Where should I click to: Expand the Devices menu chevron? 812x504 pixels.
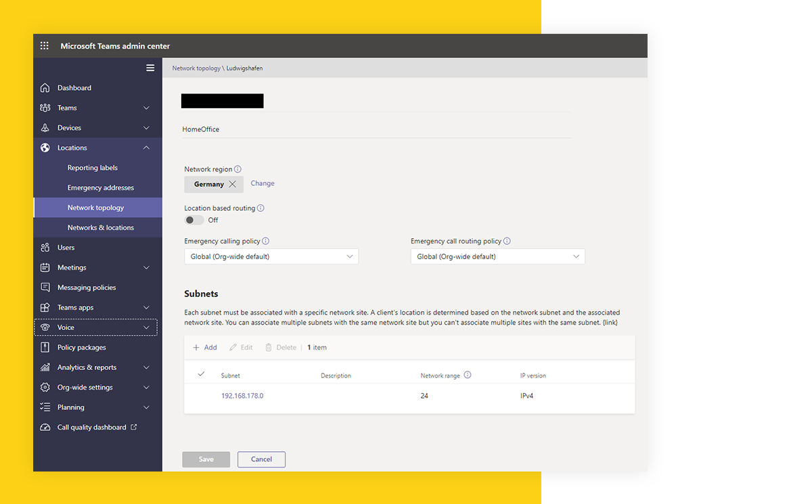click(x=146, y=128)
